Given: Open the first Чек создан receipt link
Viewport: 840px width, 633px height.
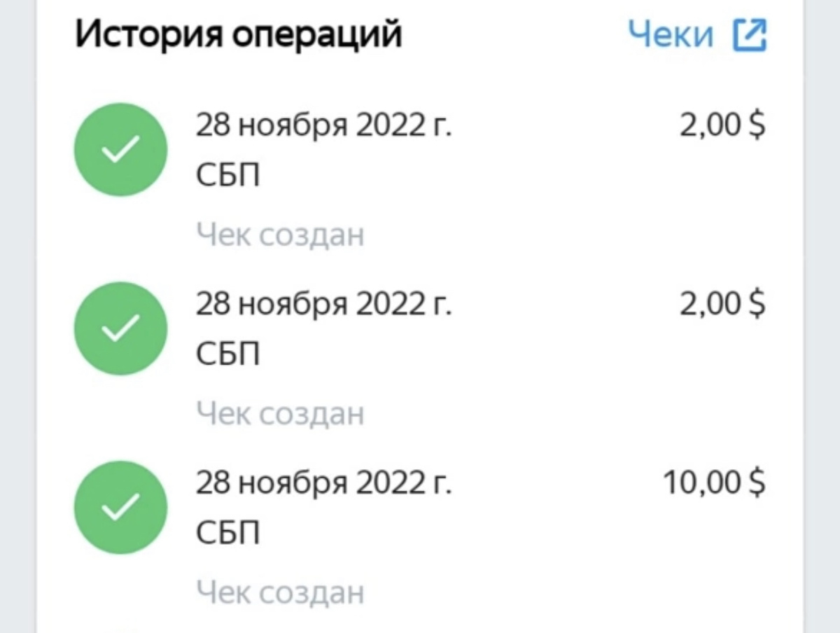Looking at the screenshot, I should tap(281, 235).
